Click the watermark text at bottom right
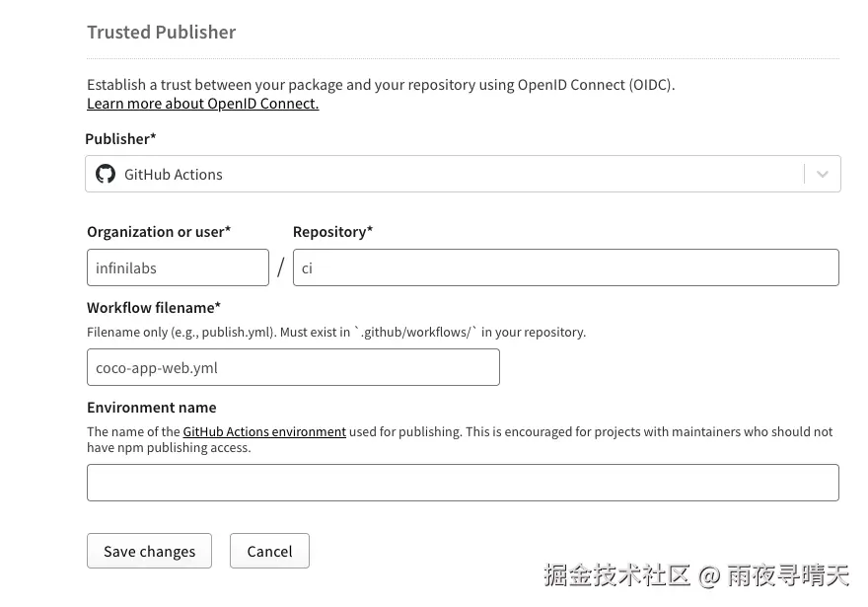Image resolution: width=868 pixels, height=607 pixels. (x=695, y=575)
